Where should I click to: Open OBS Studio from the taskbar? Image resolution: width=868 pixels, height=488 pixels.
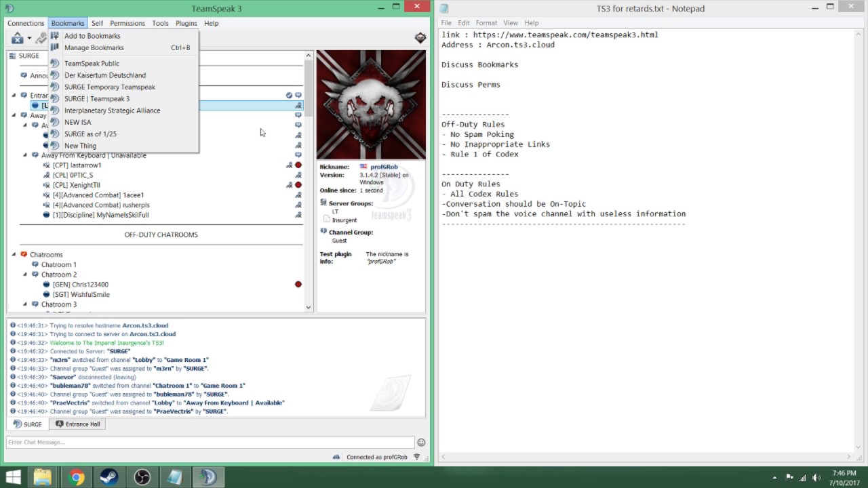pos(142,477)
